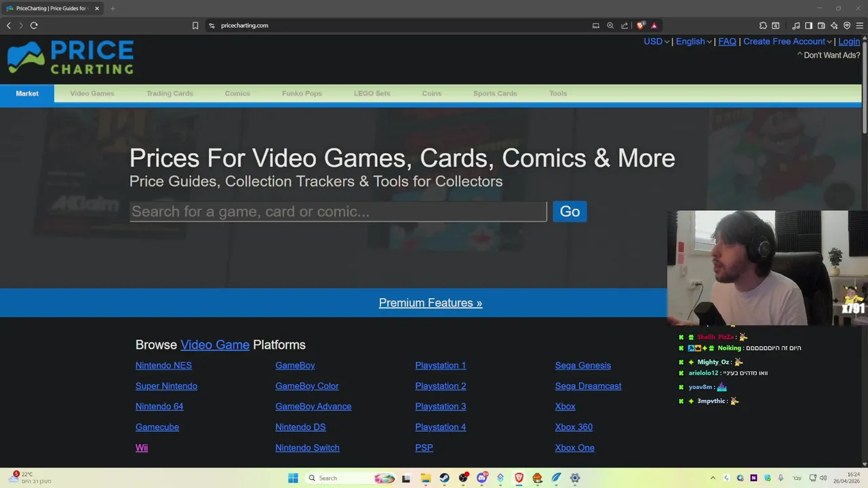The height and width of the screenshot is (488, 868).
Task: Click the browser address bar URL
Action: click(245, 26)
